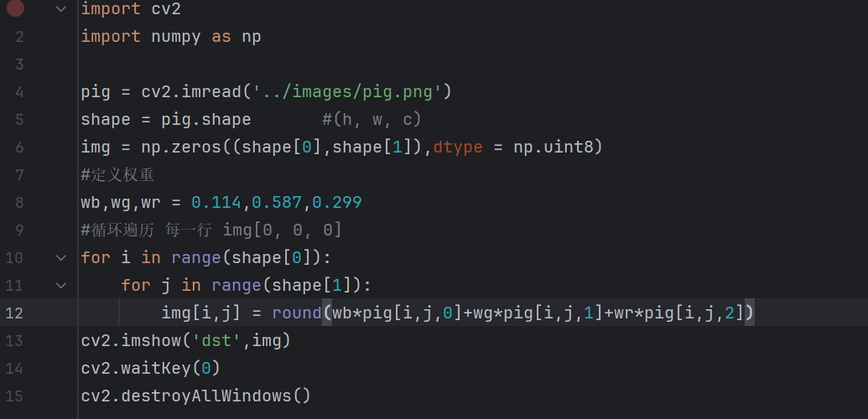868x419 pixels.
Task: Click the '#(h, w, c)' comment
Action: tap(372, 120)
